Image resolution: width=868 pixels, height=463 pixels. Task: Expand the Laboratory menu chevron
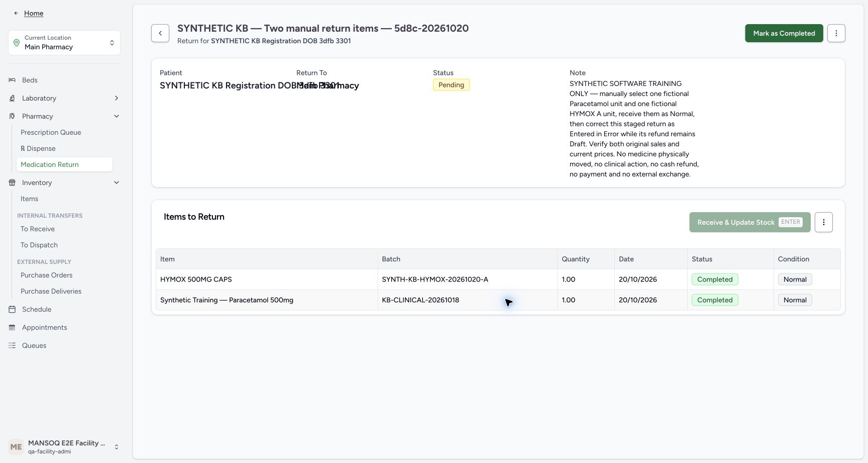tap(117, 98)
